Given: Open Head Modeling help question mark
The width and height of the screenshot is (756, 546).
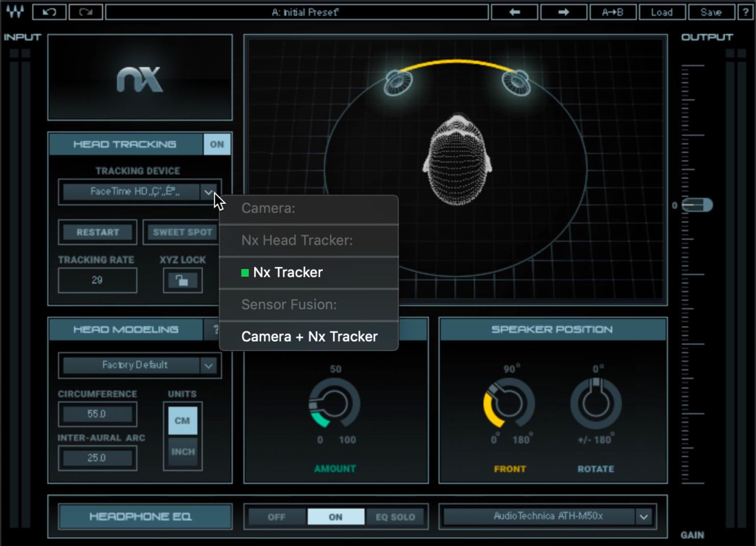Looking at the screenshot, I should click(216, 329).
